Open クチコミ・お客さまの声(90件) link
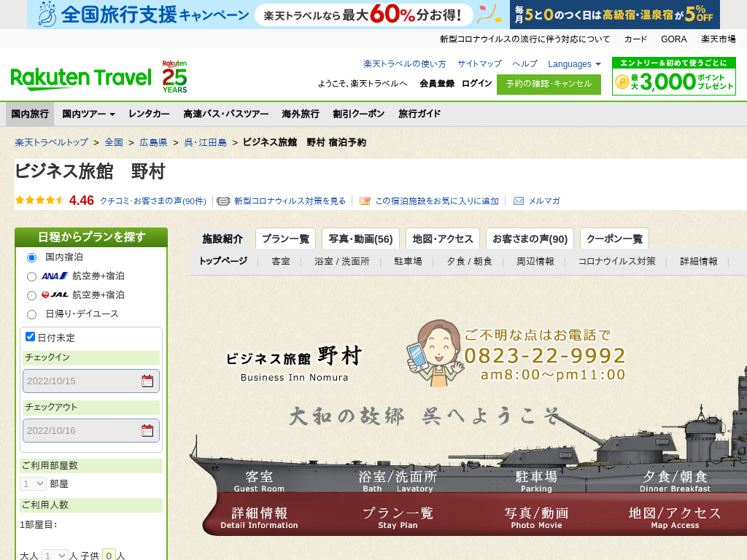The height and width of the screenshot is (560, 747). pyautogui.click(x=153, y=201)
